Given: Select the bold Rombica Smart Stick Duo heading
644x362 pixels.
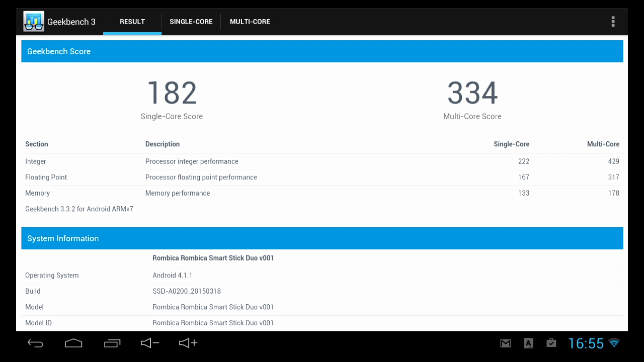Looking at the screenshot, I should (213, 258).
